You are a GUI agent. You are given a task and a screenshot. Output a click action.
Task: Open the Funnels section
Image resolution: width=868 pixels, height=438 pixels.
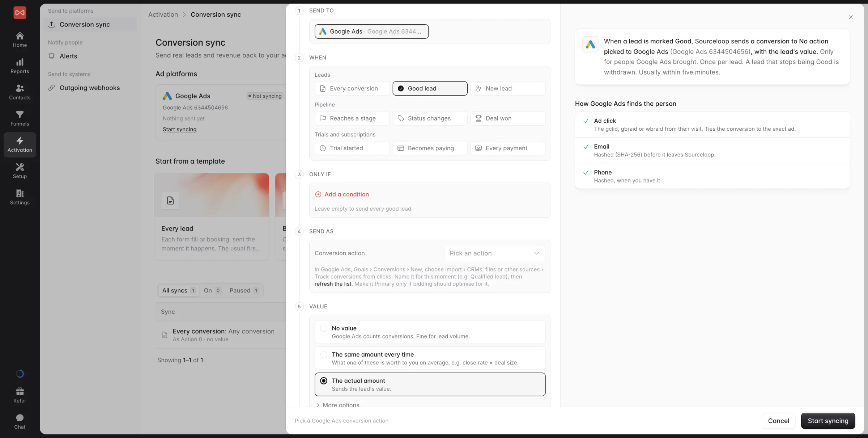pyautogui.click(x=20, y=118)
